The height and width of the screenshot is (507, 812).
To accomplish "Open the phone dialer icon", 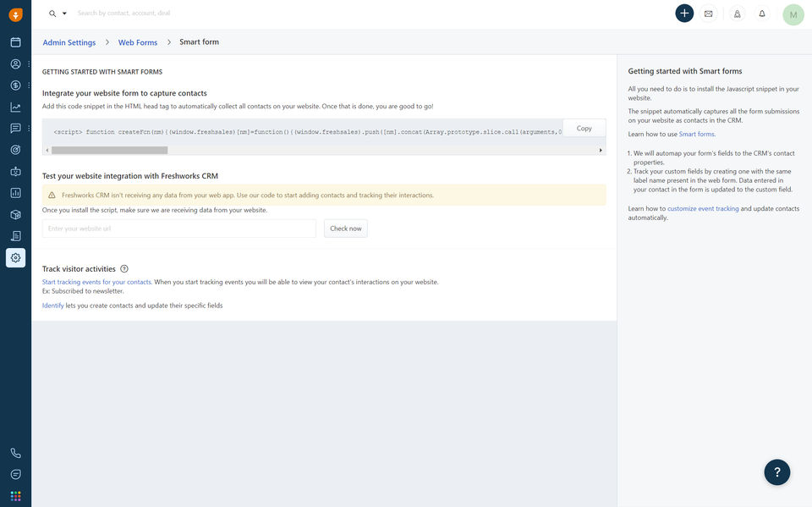I will pos(15,453).
